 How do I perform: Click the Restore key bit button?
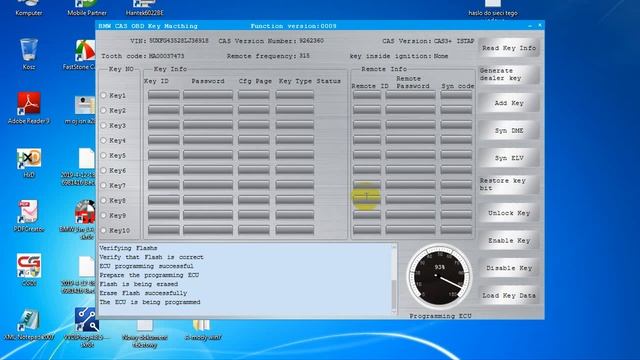tap(509, 184)
